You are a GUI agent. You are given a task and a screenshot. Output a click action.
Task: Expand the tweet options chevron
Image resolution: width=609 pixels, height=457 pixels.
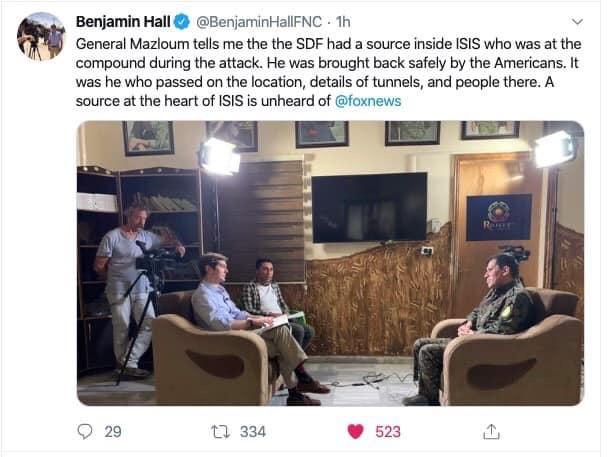[576, 22]
